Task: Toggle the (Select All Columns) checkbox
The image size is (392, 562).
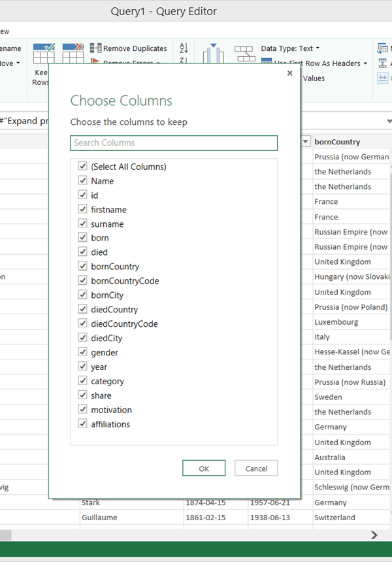Action: pyautogui.click(x=83, y=167)
